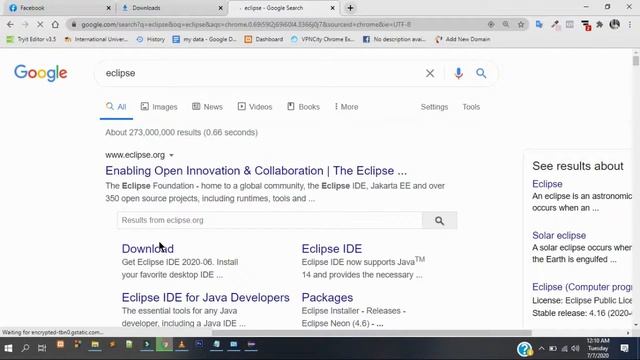
Task: Open International Univer... bookmark
Action: tap(96, 40)
